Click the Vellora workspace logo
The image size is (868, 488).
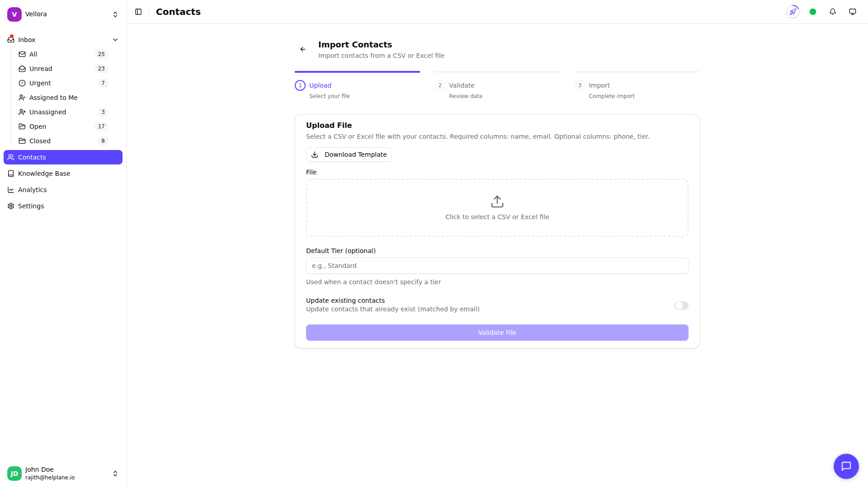pyautogui.click(x=14, y=14)
